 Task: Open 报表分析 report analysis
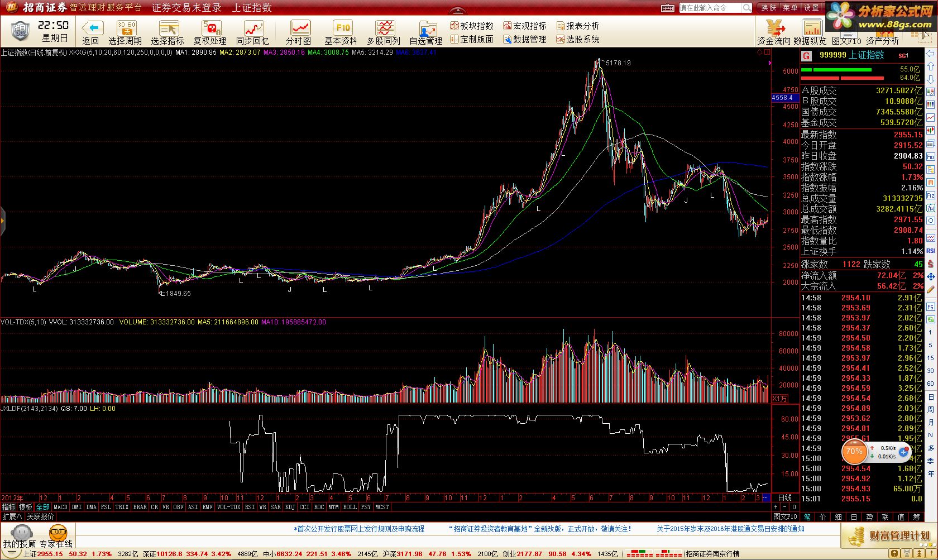click(578, 26)
